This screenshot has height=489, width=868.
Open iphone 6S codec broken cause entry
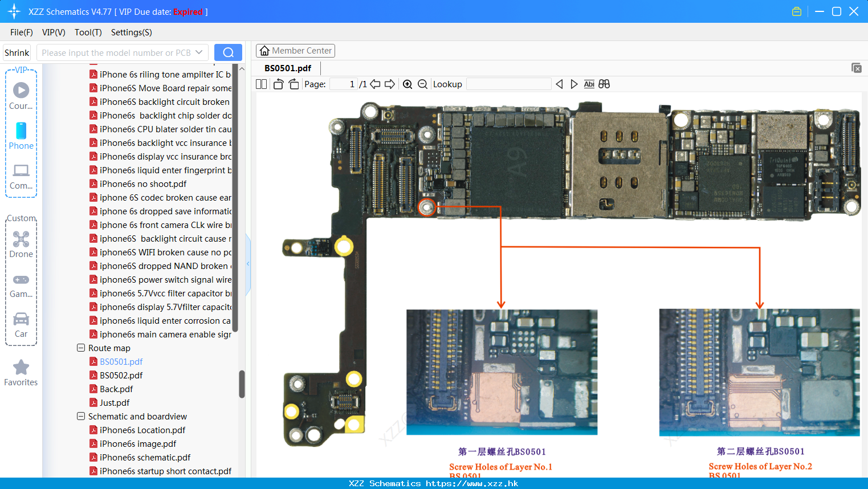165,197
